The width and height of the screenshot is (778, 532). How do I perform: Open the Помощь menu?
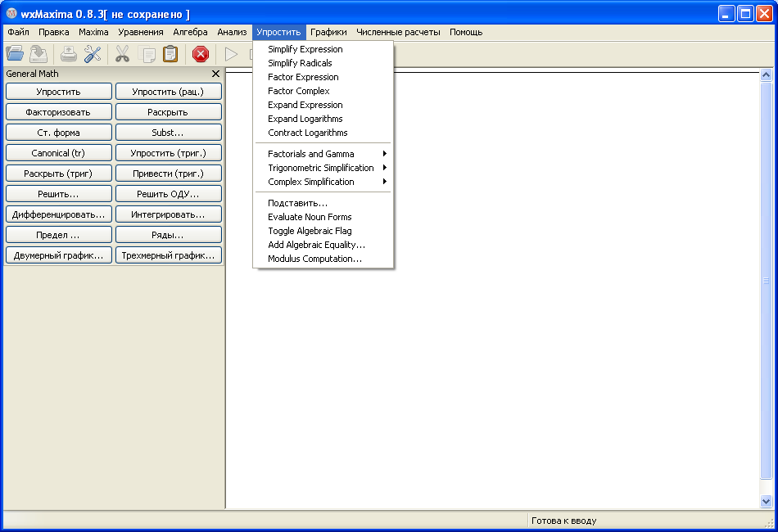[x=466, y=32]
